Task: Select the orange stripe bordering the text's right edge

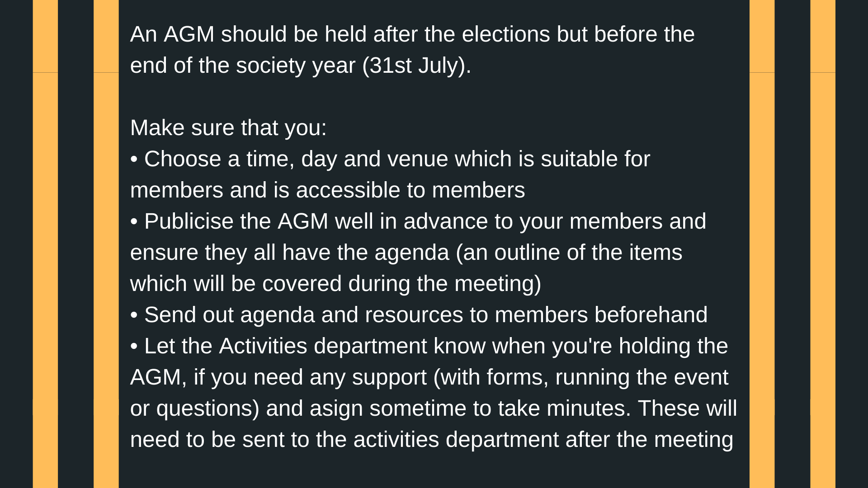Action: pos(762,244)
